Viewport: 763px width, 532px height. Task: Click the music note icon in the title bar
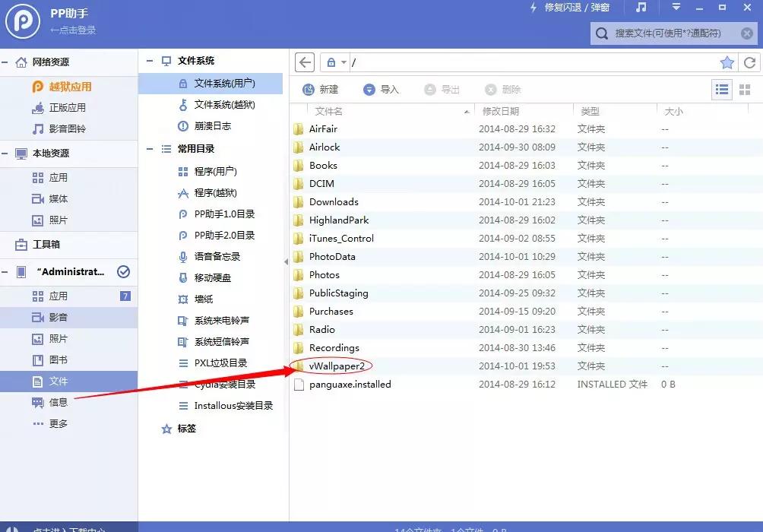click(x=641, y=8)
